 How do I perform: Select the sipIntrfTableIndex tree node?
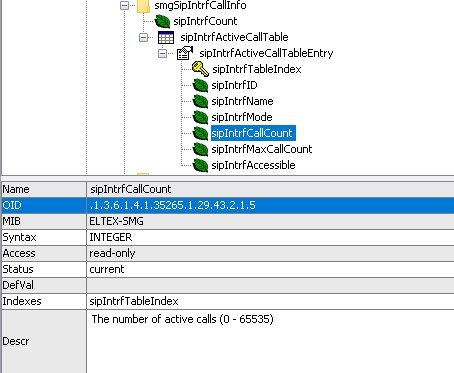[x=257, y=69]
